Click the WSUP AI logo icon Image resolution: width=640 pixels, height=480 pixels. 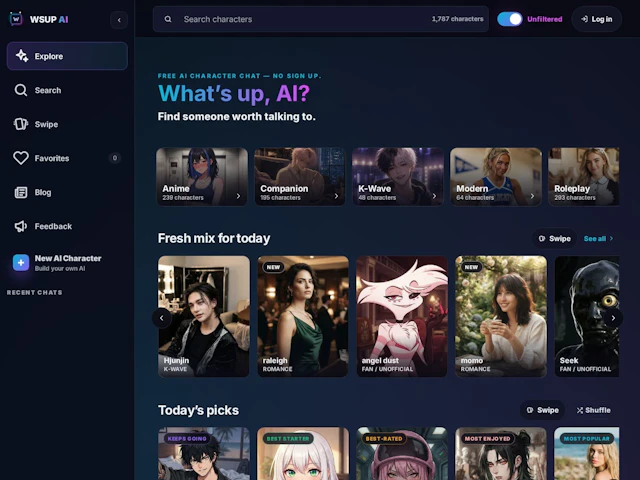(x=16, y=19)
